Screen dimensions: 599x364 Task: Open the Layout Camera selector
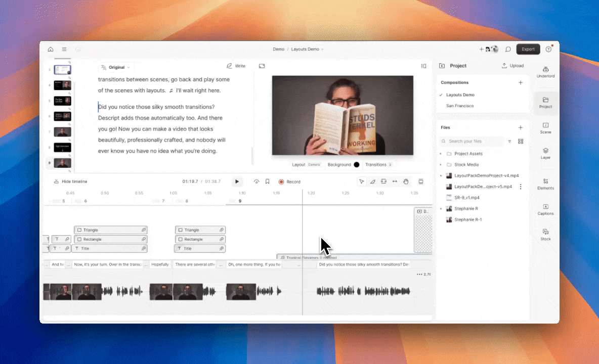pyautogui.click(x=306, y=165)
